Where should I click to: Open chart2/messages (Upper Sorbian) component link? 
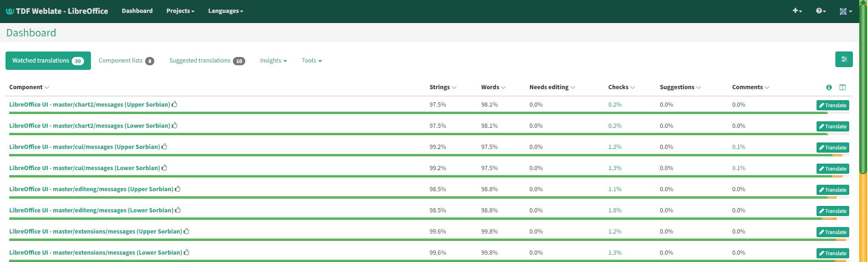tap(90, 105)
